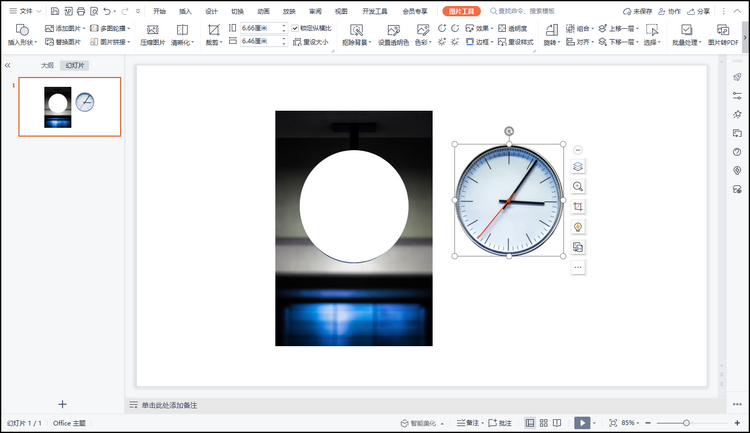This screenshot has width=750, height=433.
Task: Click the print preview icon
Action: pos(94,11)
